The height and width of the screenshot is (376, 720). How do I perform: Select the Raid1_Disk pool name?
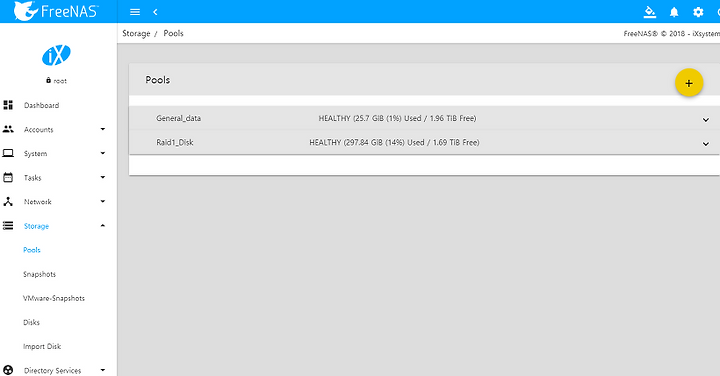[175, 142]
